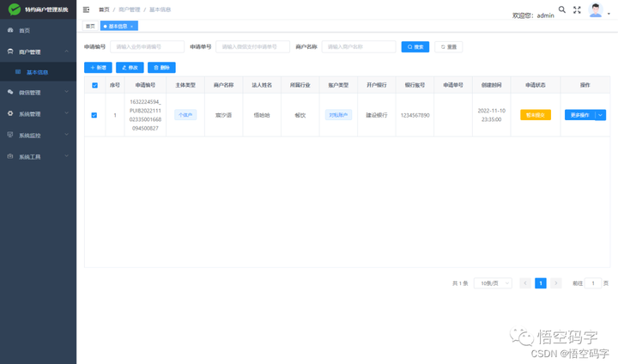This screenshot has width=618, height=364.
Task: Click the reset button
Action: pyautogui.click(x=449, y=47)
